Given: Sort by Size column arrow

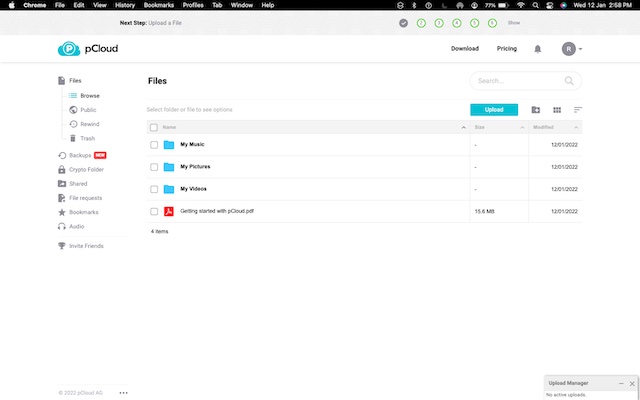Looking at the screenshot, I should pyautogui.click(x=522, y=127).
